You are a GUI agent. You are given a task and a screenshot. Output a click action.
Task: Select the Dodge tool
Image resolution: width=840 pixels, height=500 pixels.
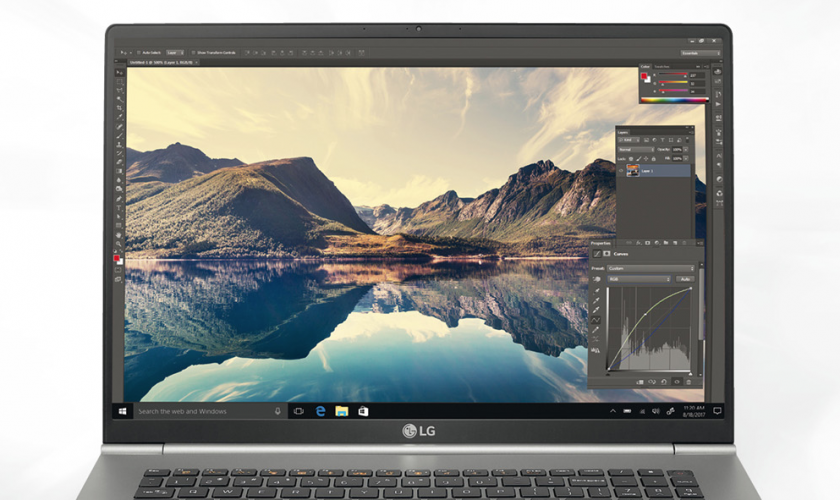(x=119, y=189)
